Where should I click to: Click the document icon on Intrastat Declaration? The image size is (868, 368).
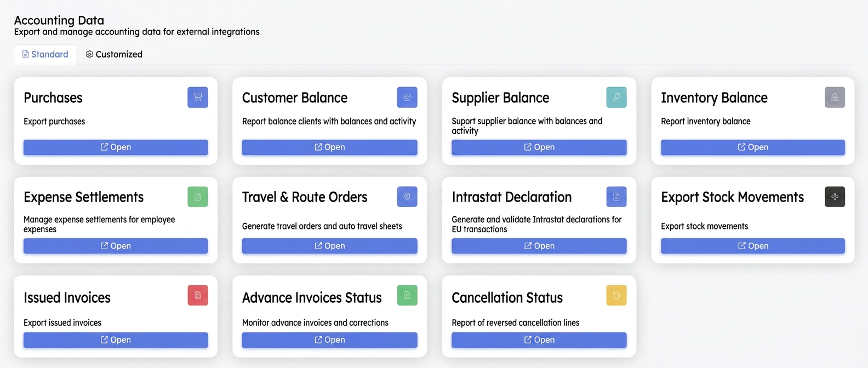click(616, 197)
